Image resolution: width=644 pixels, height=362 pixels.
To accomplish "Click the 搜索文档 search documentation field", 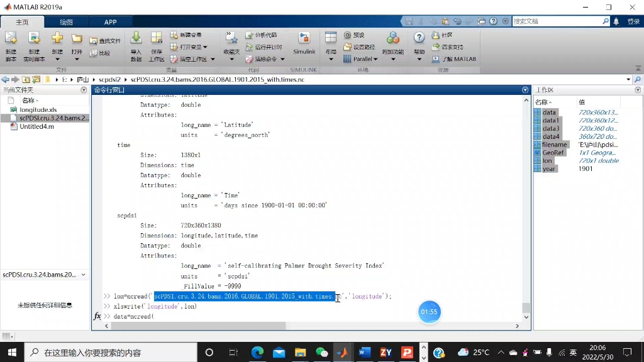I will click(557, 21).
